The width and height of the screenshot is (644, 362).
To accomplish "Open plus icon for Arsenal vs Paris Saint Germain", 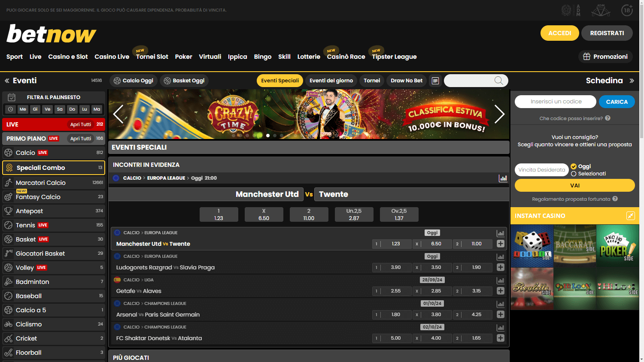I will pyautogui.click(x=501, y=314).
